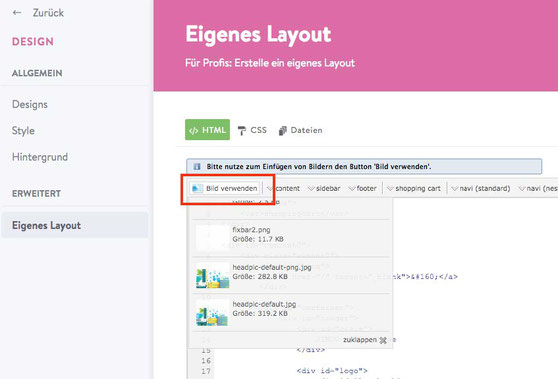Click the info icon in the hint bar
Image resolution: width=558 pixels, height=379 pixels.
197,167
